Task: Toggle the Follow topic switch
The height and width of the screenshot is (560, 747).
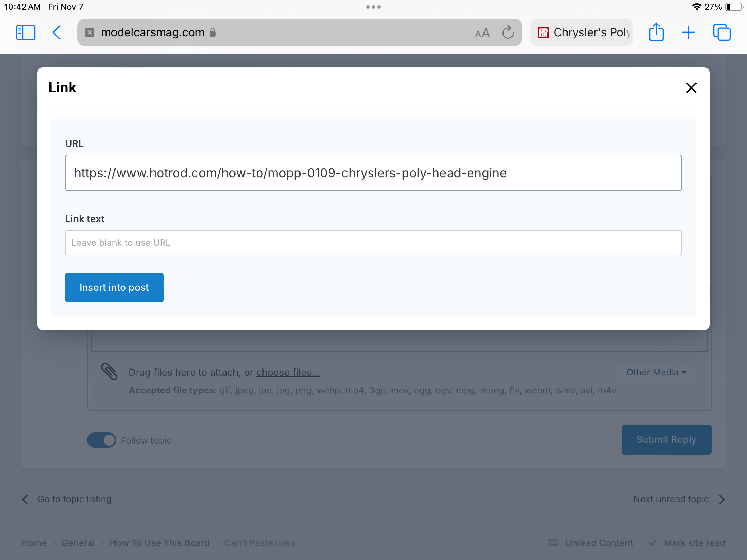Action: [x=102, y=440]
